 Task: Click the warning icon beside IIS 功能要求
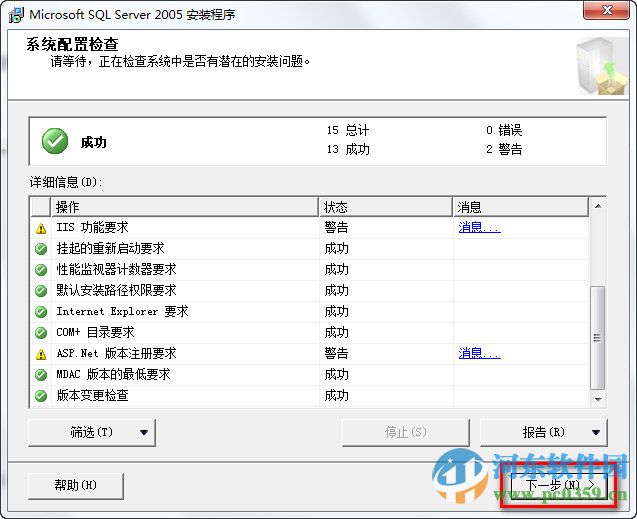(41, 229)
